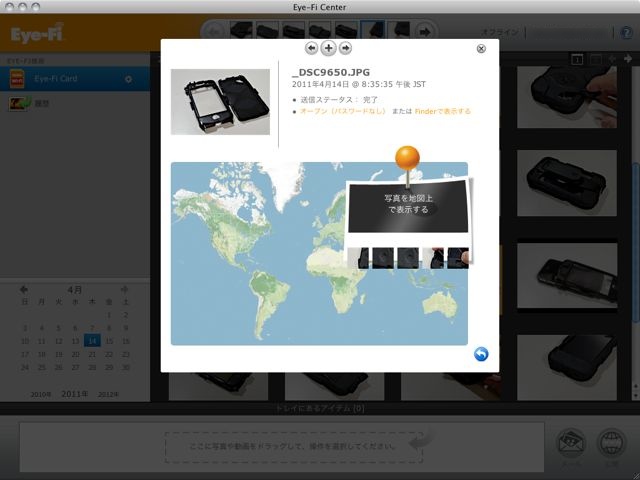Open second thumbnail in right column
The height and width of the screenshot is (480, 640).
click(x=567, y=183)
